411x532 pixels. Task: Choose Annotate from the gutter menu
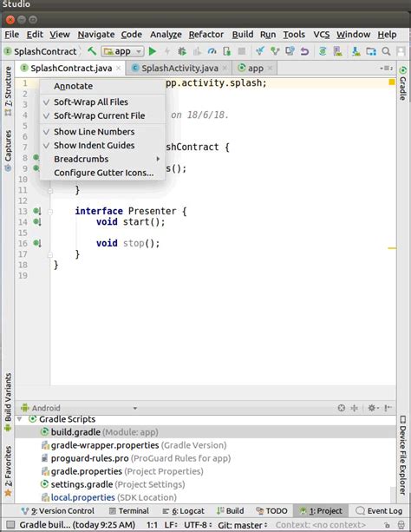[102, 86]
